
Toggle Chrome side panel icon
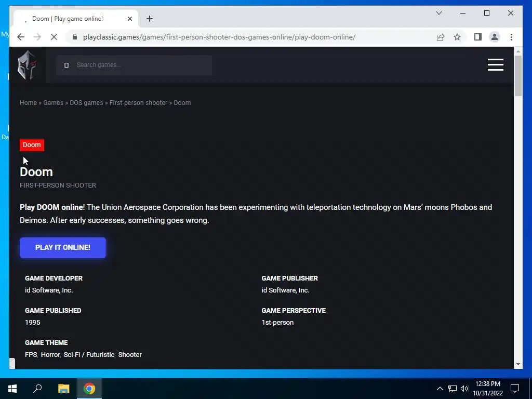pos(478,37)
